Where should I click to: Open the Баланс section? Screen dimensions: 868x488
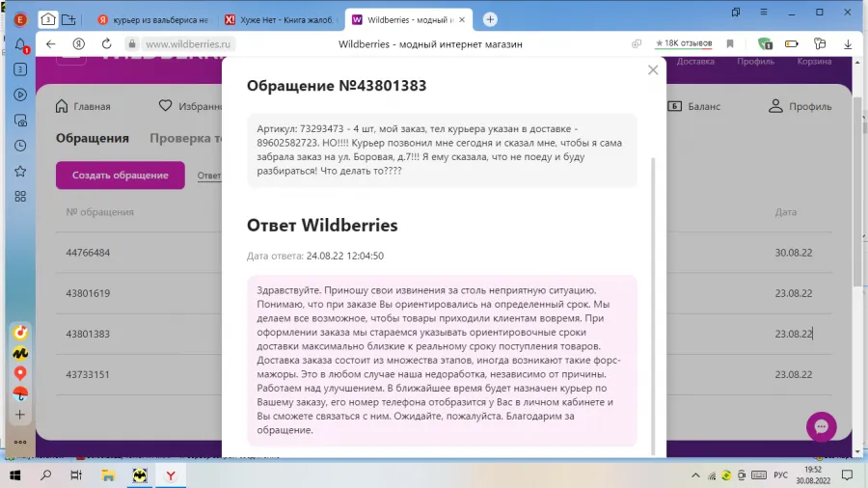click(x=694, y=106)
